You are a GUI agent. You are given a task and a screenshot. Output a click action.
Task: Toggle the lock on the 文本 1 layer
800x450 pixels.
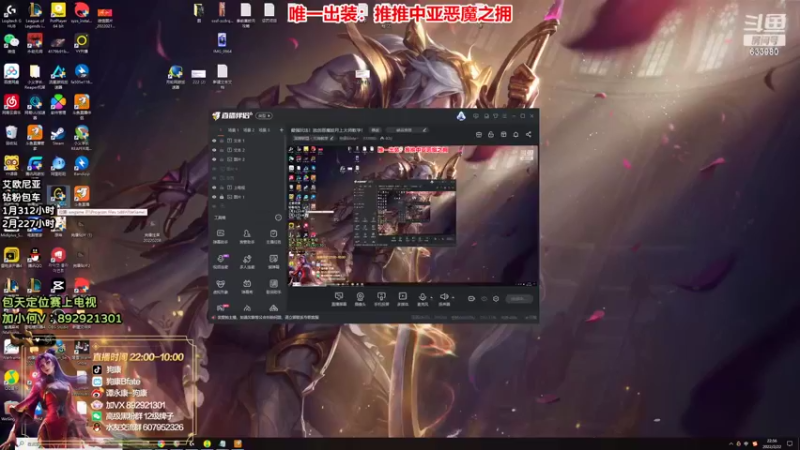pyautogui.click(x=221, y=141)
